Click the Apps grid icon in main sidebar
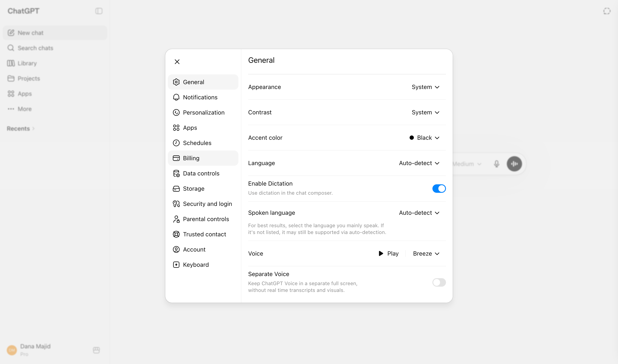The image size is (618, 364). click(11, 93)
